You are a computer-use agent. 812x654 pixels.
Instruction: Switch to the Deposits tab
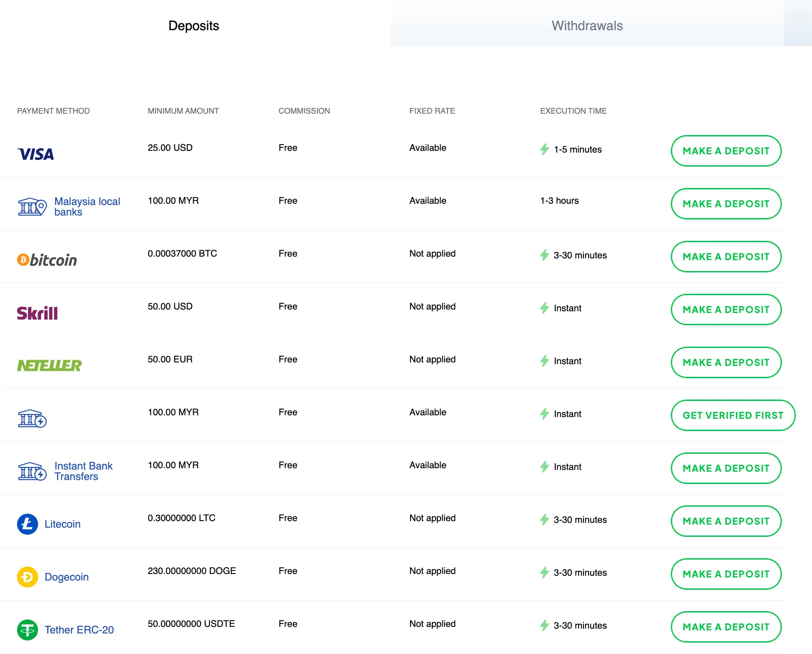click(x=194, y=26)
